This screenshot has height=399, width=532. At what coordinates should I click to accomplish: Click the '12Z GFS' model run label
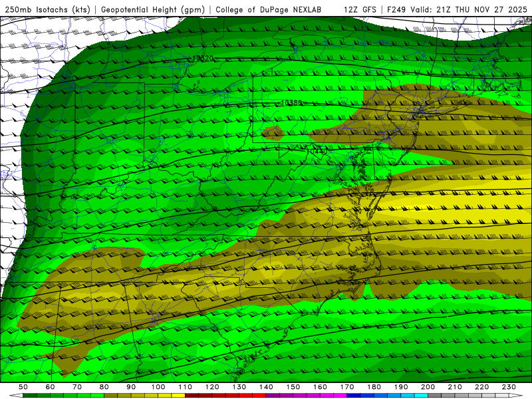(x=360, y=9)
